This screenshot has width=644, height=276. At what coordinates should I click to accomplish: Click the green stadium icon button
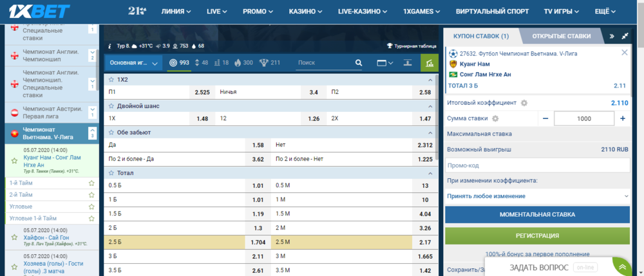point(429,63)
